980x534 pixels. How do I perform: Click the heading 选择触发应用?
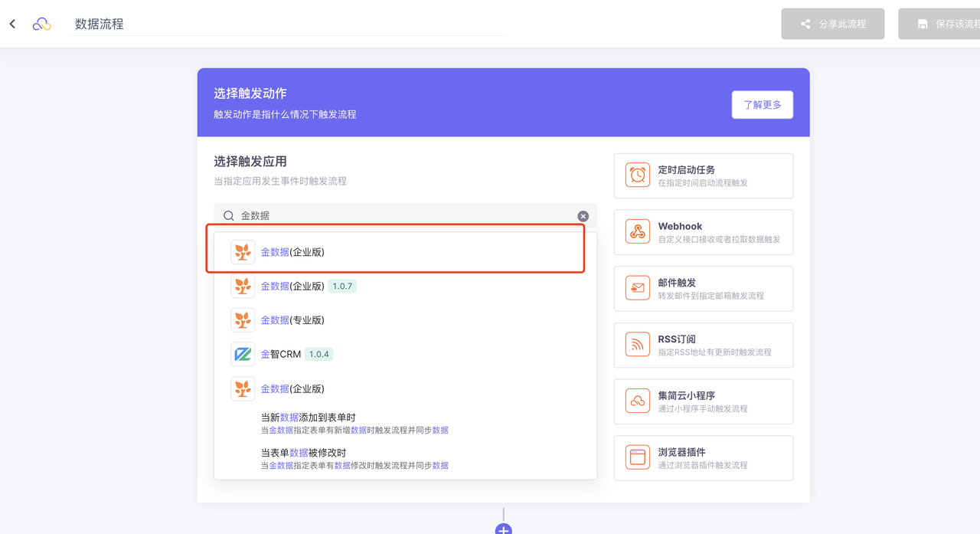pos(250,162)
